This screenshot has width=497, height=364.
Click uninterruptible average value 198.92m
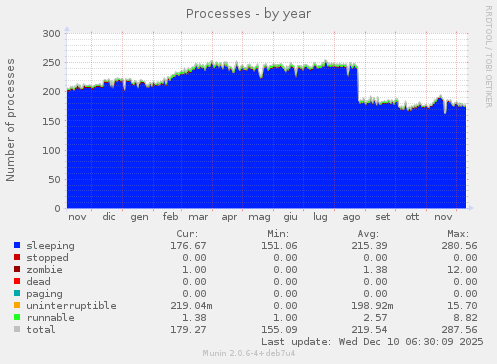click(372, 306)
